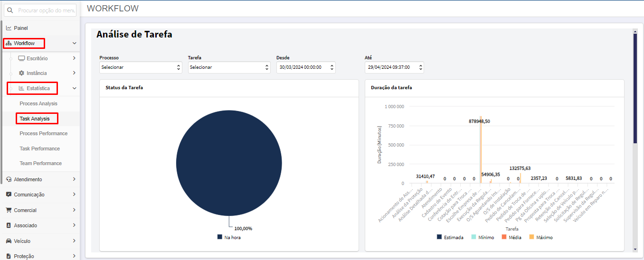The width and height of the screenshot is (644, 260).
Task: Toggle the Estimada legend series
Action: click(450, 237)
